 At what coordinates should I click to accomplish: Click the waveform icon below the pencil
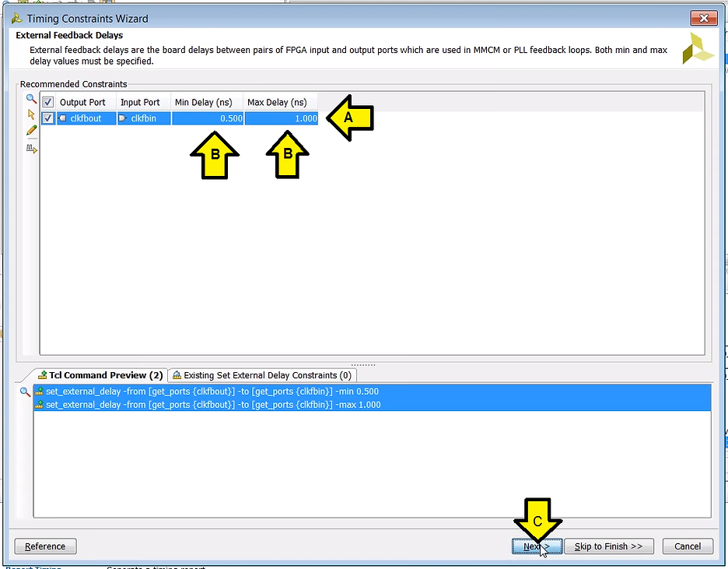pyautogui.click(x=32, y=148)
